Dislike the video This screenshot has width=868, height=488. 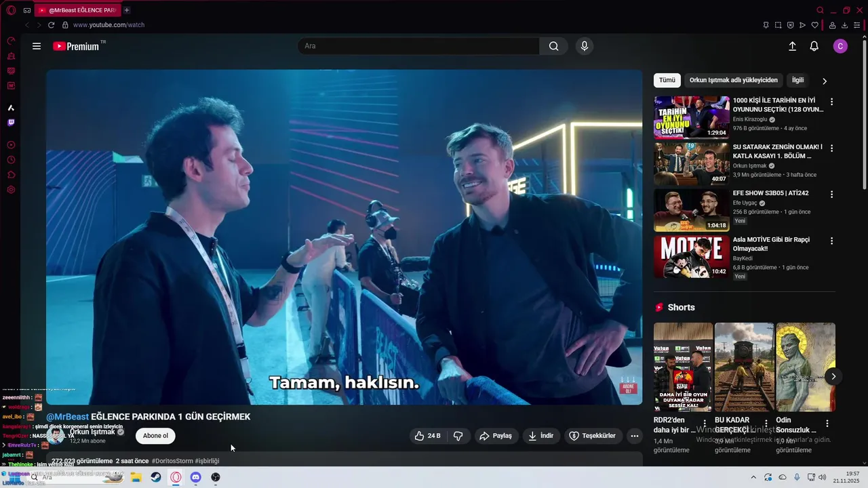click(458, 436)
